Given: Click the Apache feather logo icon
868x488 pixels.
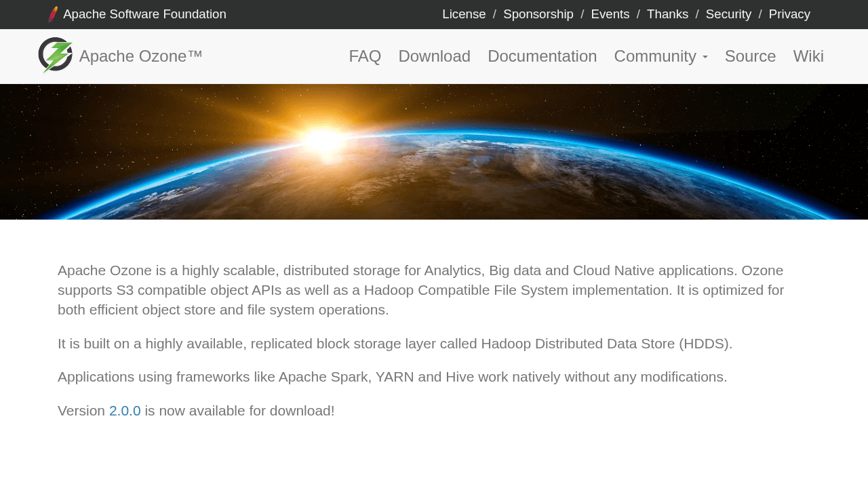Looking at the screenshot, I should 53,14.
